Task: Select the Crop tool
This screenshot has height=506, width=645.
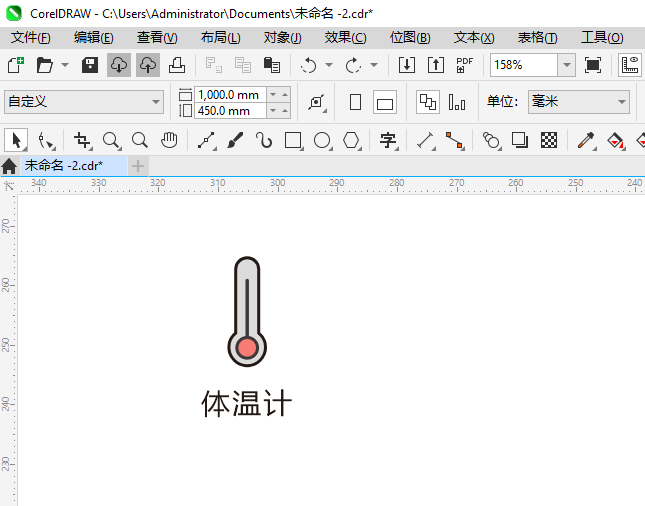Action: (x=82, y=141)
